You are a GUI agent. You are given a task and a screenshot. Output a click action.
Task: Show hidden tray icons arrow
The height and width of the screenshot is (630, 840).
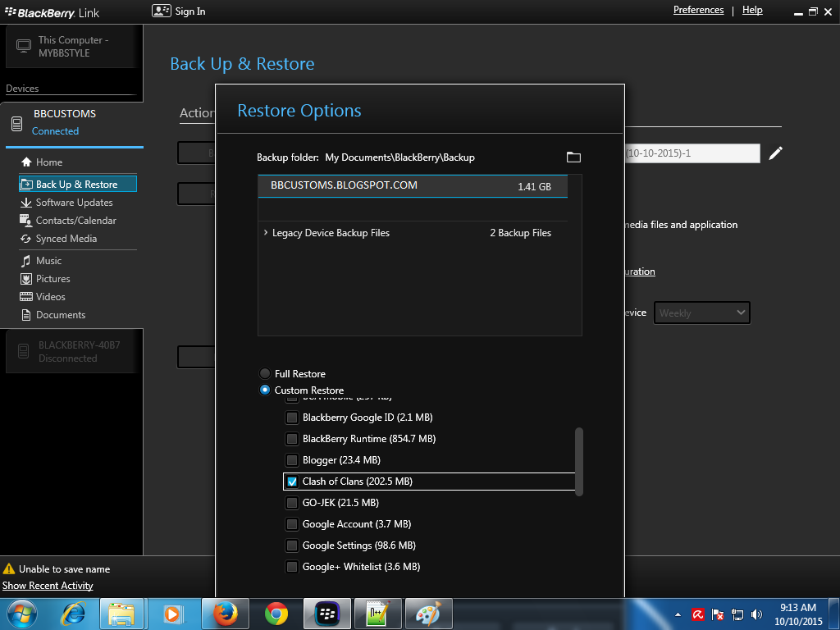click(x=678, y=614)
